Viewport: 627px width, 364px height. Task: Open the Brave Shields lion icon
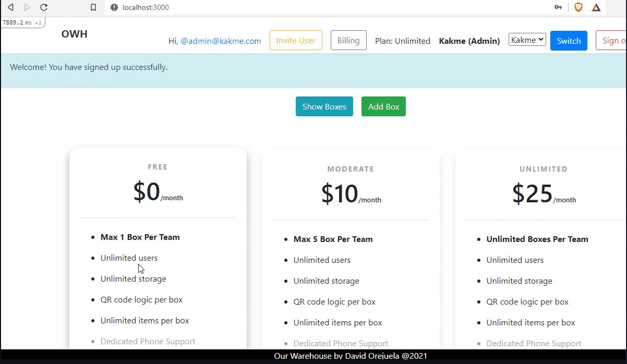578,7
